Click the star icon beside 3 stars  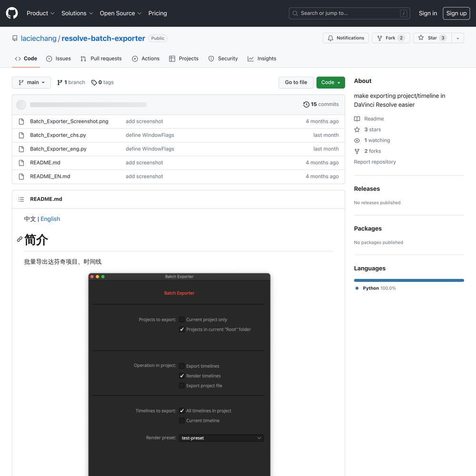357,129
